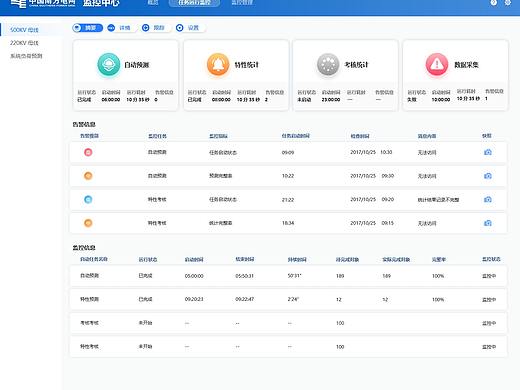Screen dimensions: 520x390
Task: Click 监控中 status in last 特性考核 row
Action: click(x=489, y=347)
